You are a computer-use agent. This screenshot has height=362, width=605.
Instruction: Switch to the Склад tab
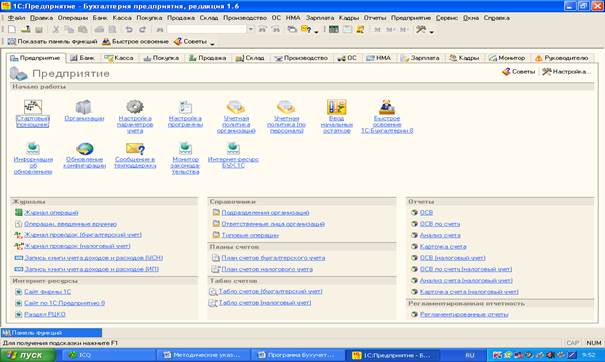point(250,58)
